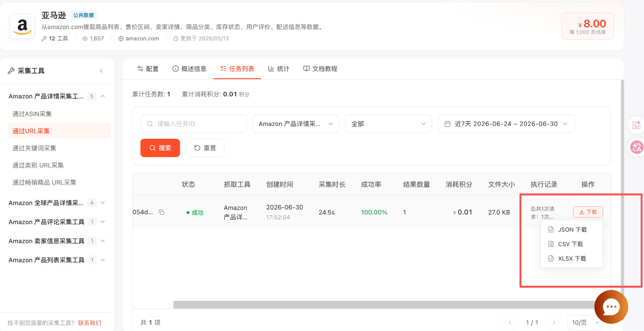Collapse Amazon 产品详情采集工具 group

103,96
